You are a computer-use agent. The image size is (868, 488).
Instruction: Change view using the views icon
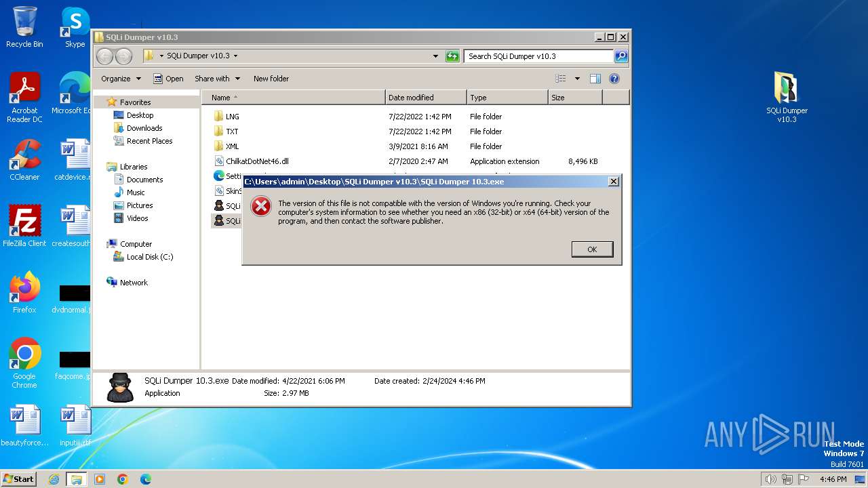coord(561,79)
